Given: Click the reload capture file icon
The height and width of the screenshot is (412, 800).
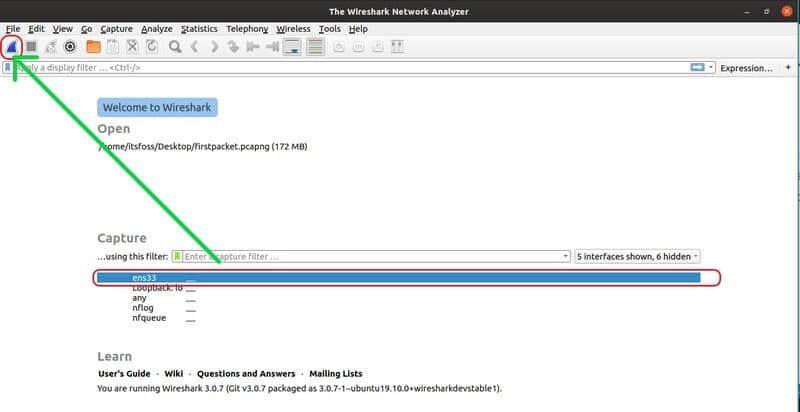Looking at the screenshot, I should [x=152, y=46].
